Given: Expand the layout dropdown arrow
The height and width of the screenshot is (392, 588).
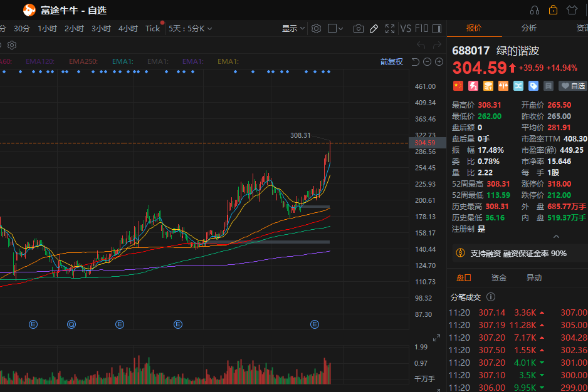Looking at the screenshot, I should point(340,28).
